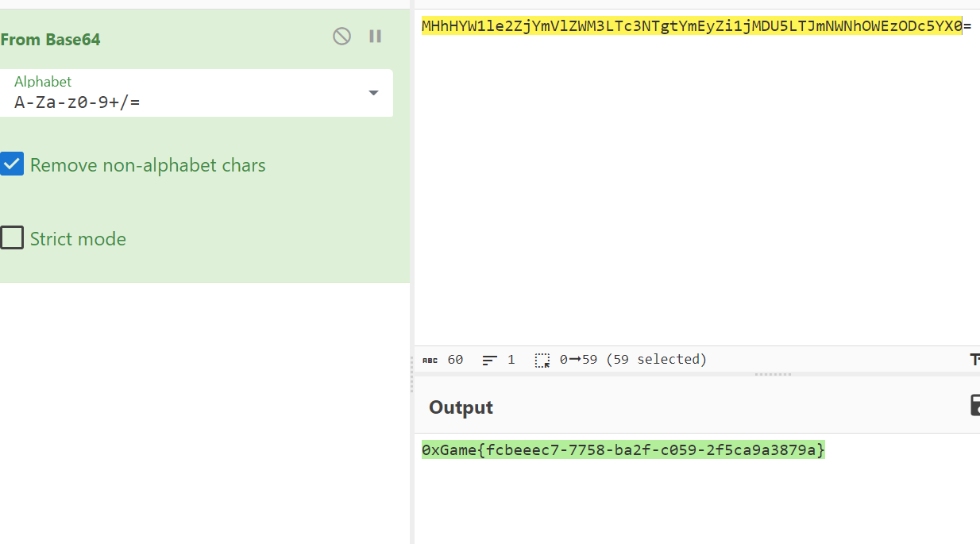Click the Strict mode label text

[78, 239]
